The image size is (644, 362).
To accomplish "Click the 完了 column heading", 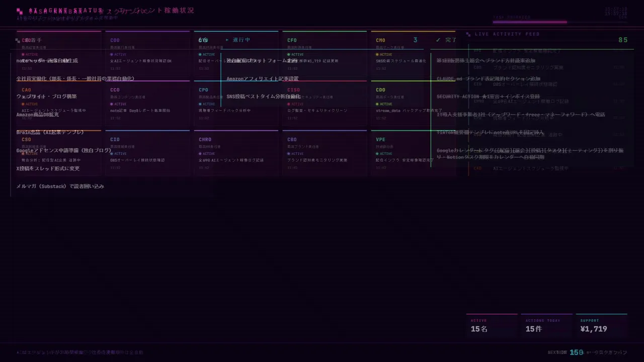I will (x=451, y=40).
